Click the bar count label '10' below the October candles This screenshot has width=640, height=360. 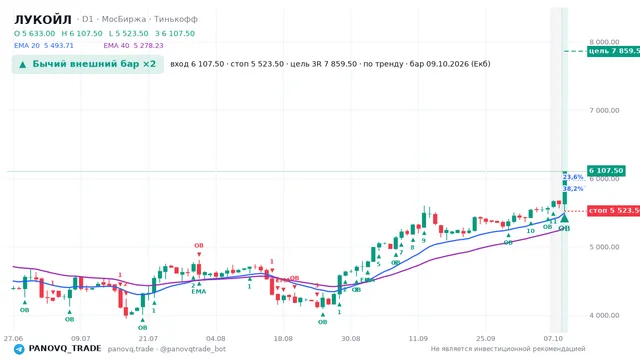click(530, 231)
